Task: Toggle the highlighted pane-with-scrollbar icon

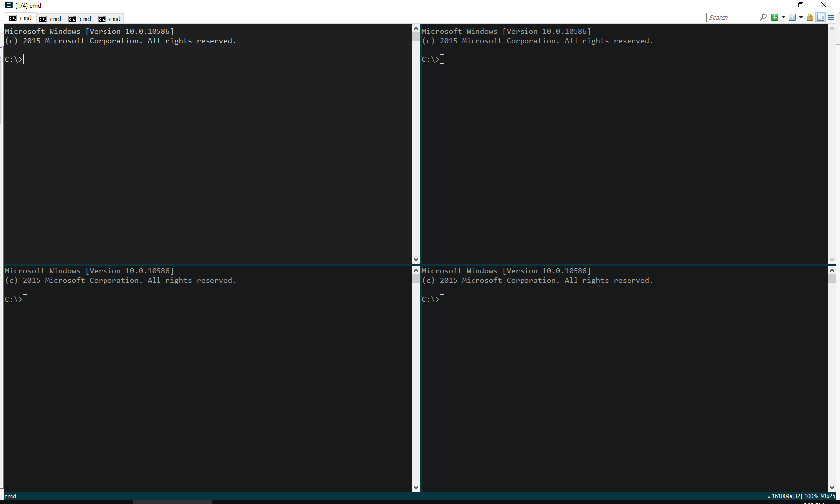Action: click(821, 17)
